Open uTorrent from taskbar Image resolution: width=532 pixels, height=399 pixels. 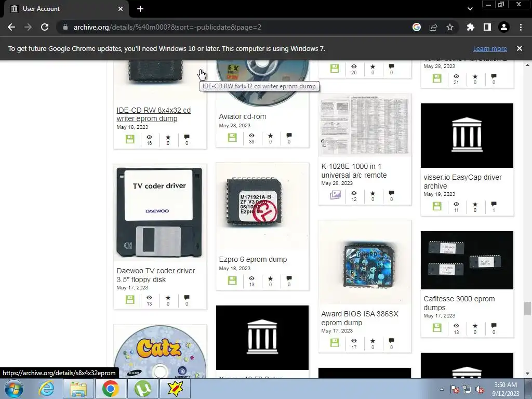(142, 389)
